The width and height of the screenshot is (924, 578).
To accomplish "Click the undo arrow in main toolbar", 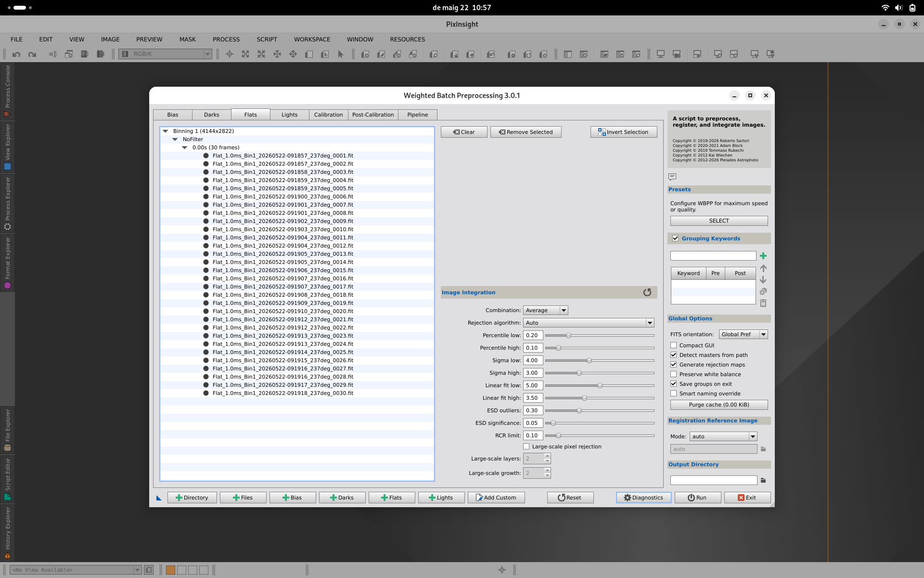I will click(x=16, y=54).
